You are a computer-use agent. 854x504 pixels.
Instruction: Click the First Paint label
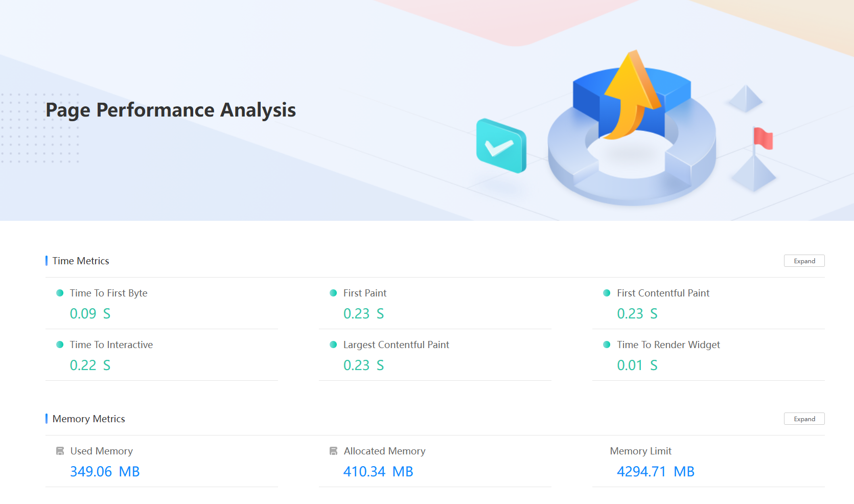point(365,293)
